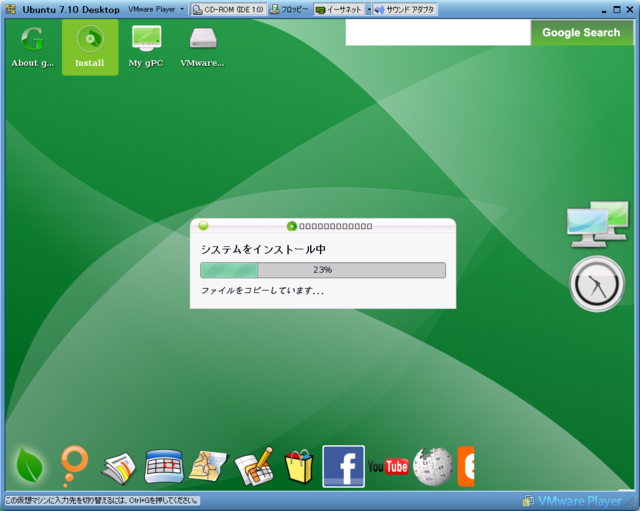640x511 pixels.
Task: Open the green leaf menu in the dock
Action: coord(29,465)
